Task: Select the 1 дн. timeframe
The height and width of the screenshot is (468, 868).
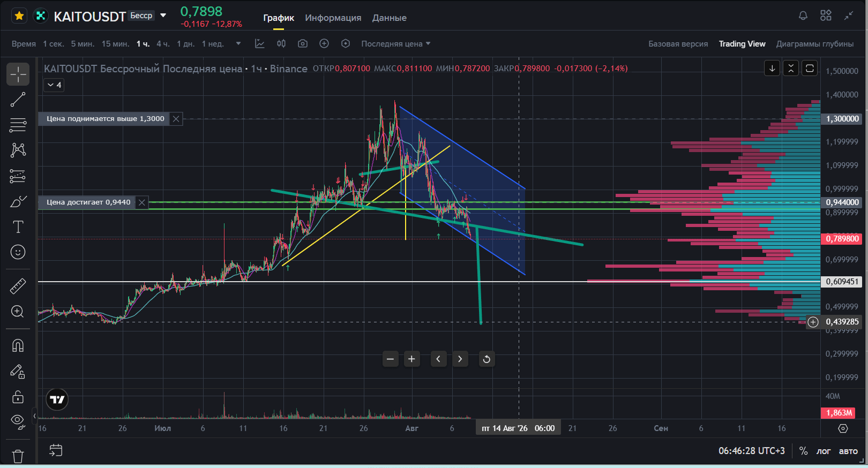Action: (186, 44)
